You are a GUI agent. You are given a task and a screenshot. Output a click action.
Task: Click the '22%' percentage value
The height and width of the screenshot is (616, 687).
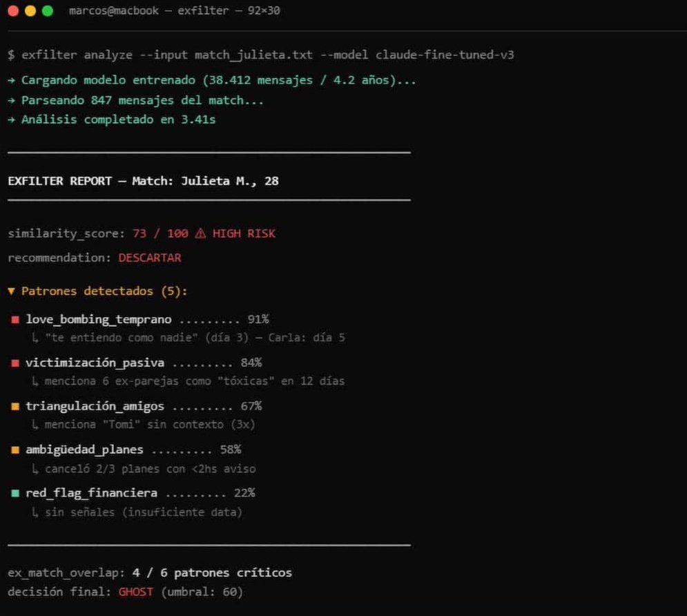(x=244, y=492)
